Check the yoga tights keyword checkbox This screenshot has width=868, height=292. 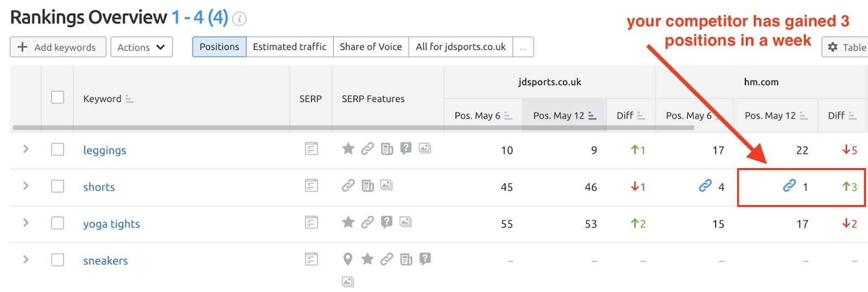58,223
